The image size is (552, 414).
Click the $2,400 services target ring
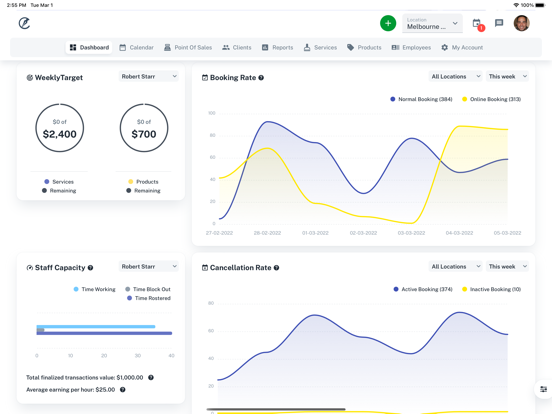coord(59,128)
